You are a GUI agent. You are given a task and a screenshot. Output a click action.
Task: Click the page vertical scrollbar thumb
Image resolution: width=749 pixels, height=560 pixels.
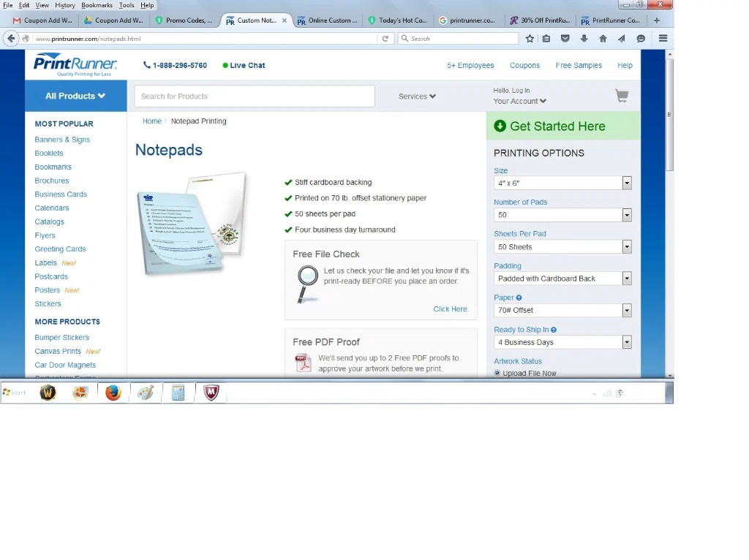tap(670, 115)
